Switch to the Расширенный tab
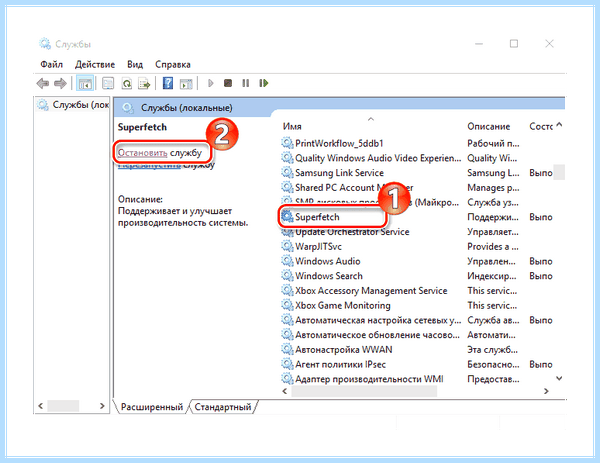Viewport: 600px width, 463px height. click(152, 407)
